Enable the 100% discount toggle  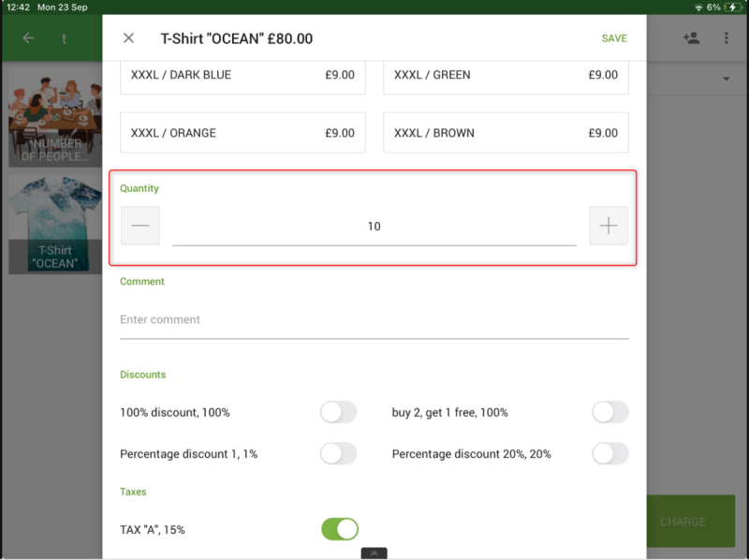point(338,412)
